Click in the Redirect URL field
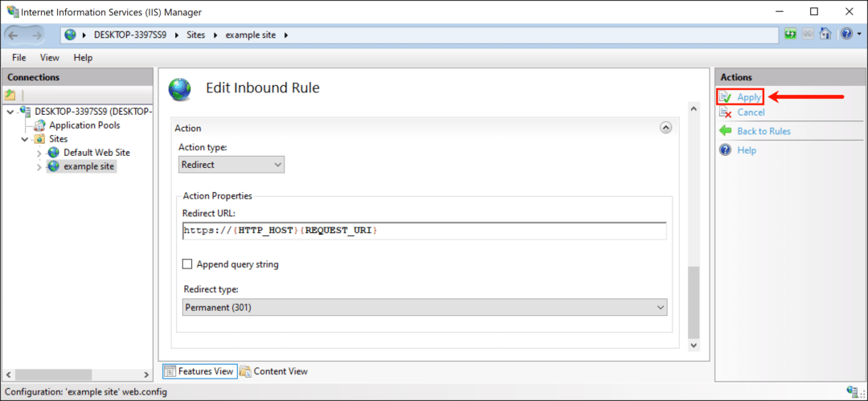The image size is (868, 401). pyautogui.click(x=424, y=231)
